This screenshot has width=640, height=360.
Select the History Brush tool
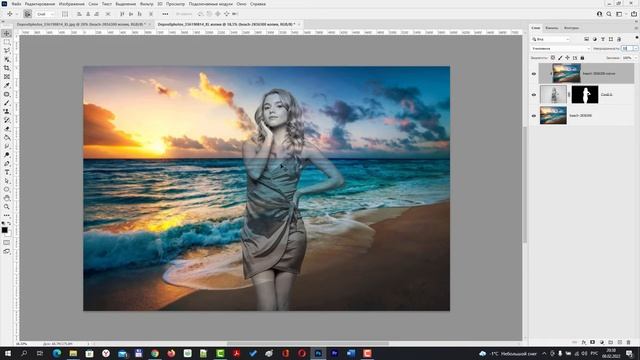pyautogui.click(x=7, y=120)
